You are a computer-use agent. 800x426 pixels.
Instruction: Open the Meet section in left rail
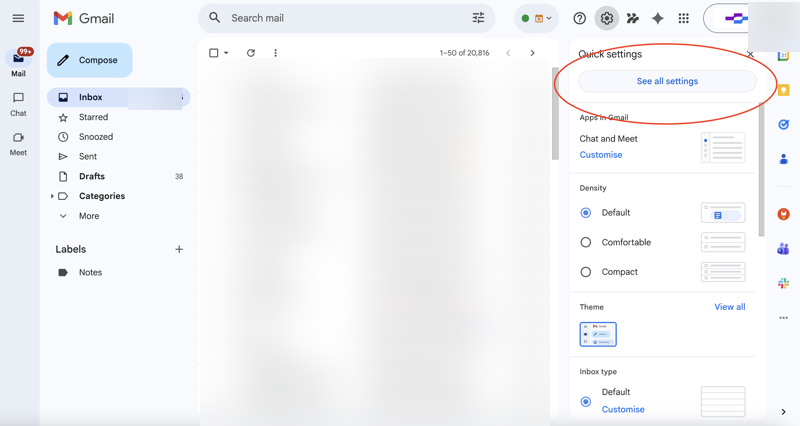tap(18, 144)
